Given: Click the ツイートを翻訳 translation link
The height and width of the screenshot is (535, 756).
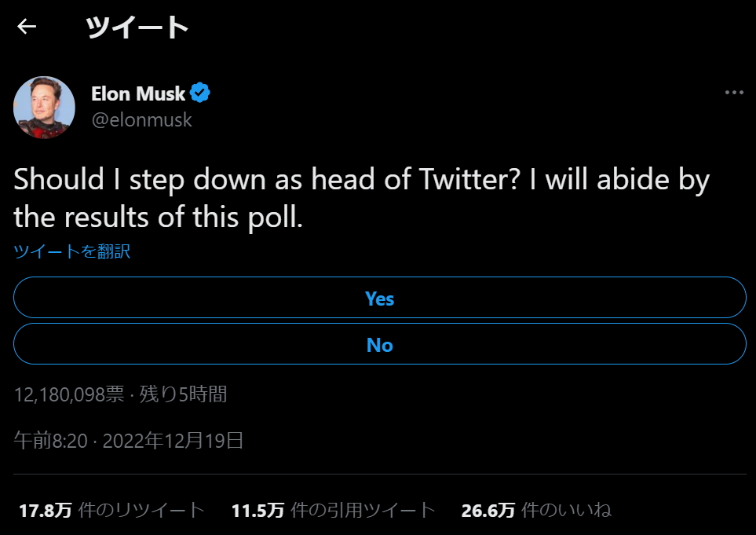Looking at the screenshot, I should 71,251.
